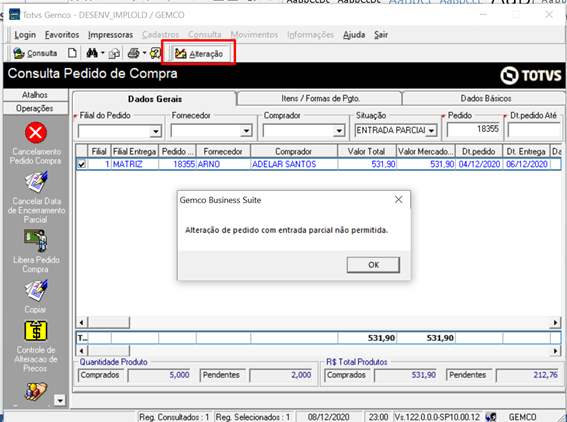567x422 pixels.
Task: Click the Cancelamento Pedido Compra red X icon
Action: pyautogui.click(x=36, y=132)
